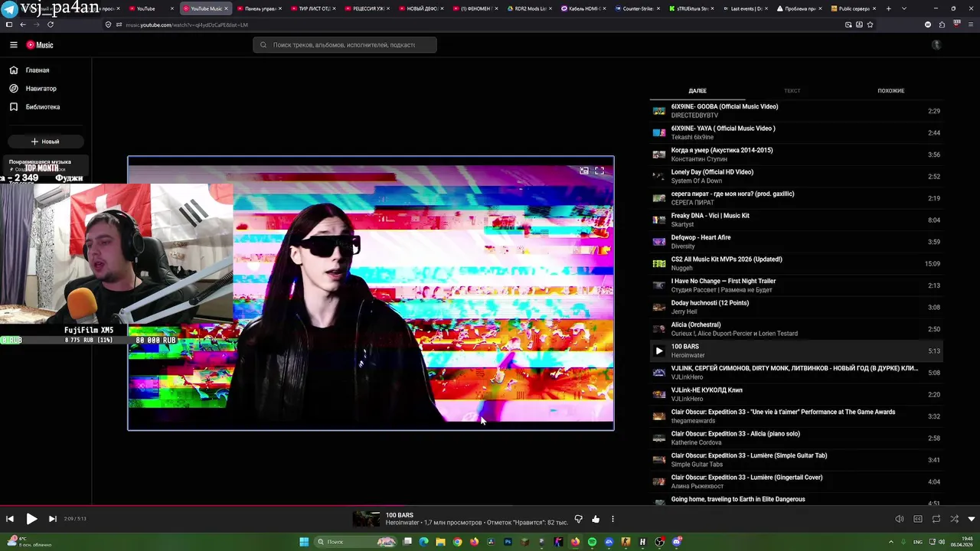Open taskbar clock and date

coord(962,542)
